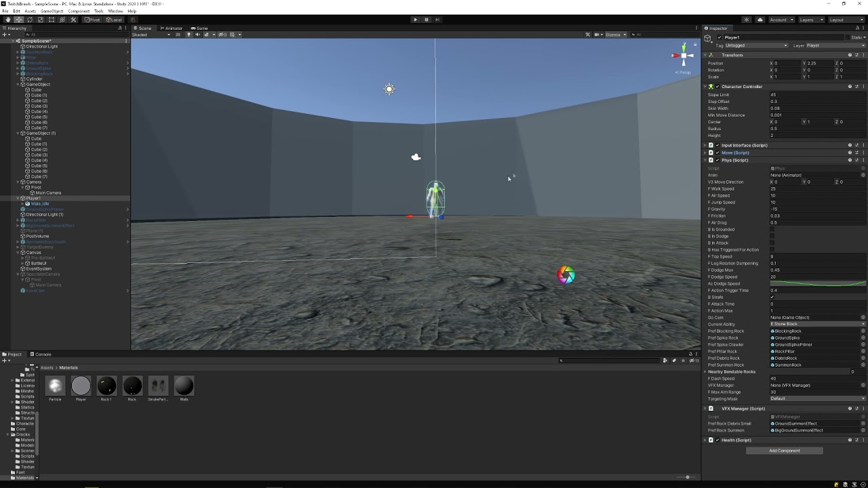Select the Scale tool in toolbar
The image size is (868, 488).
40,20
